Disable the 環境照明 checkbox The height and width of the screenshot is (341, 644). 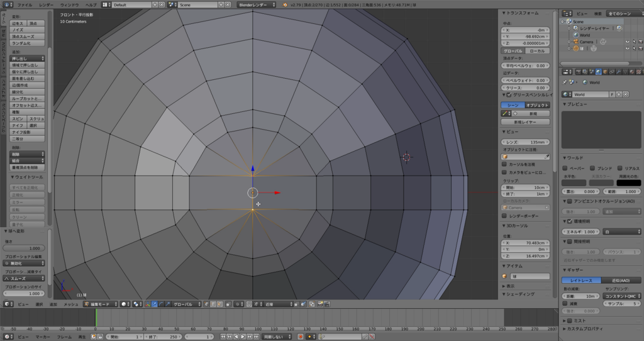pyautogui.click(x=570, y=221)
